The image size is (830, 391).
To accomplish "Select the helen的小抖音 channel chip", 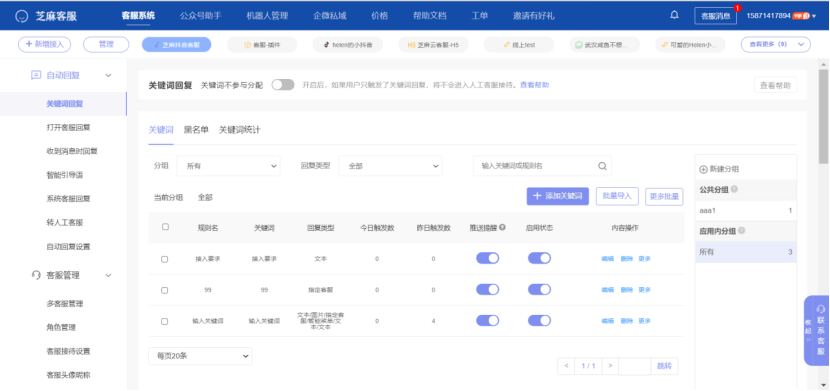I will point(348,45).
